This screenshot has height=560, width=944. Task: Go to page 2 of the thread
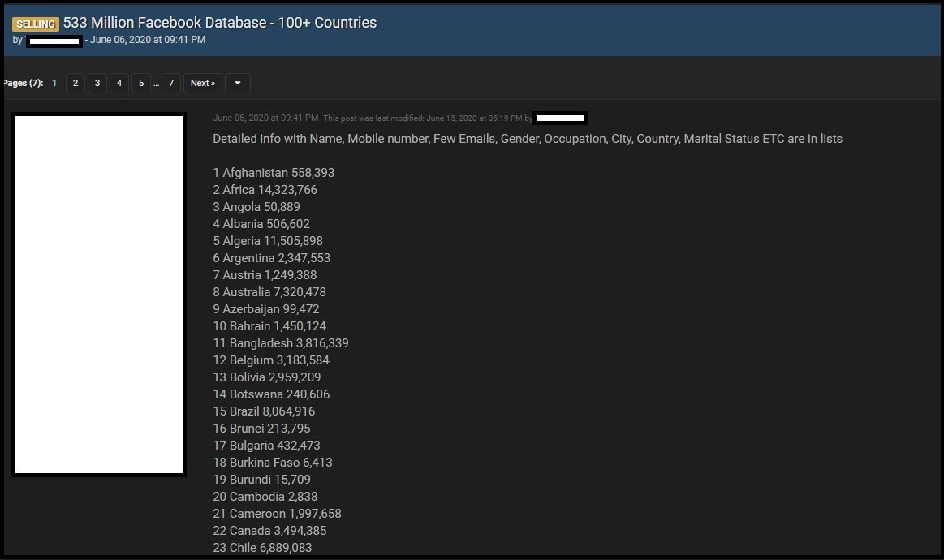coord(75,83)
